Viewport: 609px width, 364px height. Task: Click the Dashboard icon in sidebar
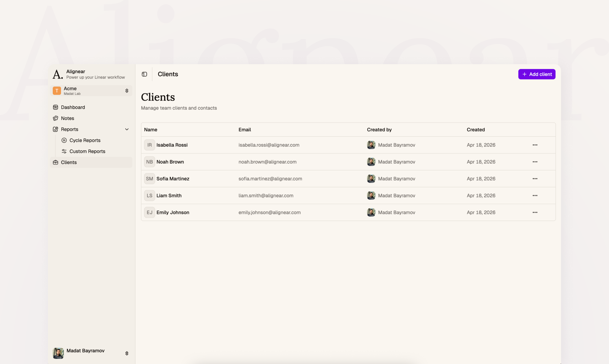coord(55,107)
